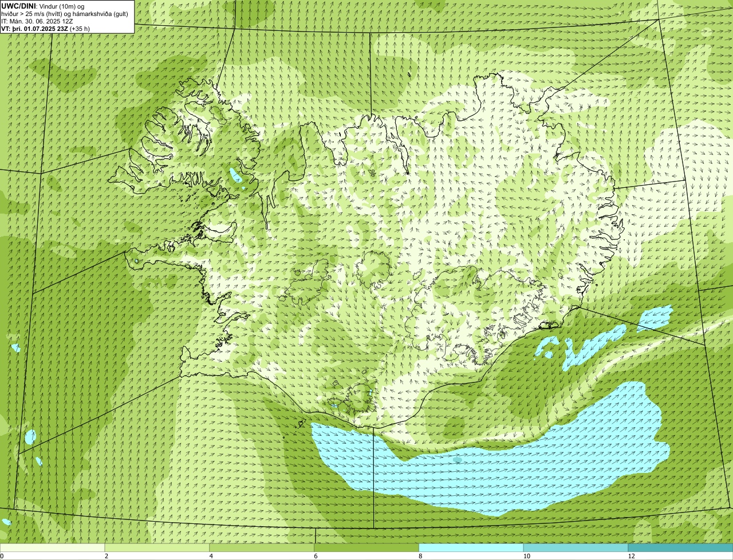Click the 0–2 pale yellow color scale segment

(53, 548)
